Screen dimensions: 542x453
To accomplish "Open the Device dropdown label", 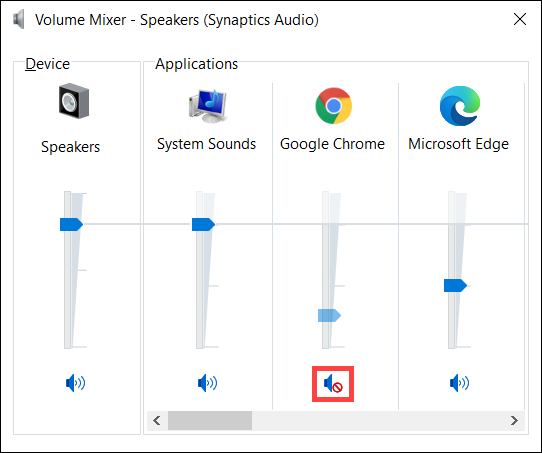I will [47, 64].
